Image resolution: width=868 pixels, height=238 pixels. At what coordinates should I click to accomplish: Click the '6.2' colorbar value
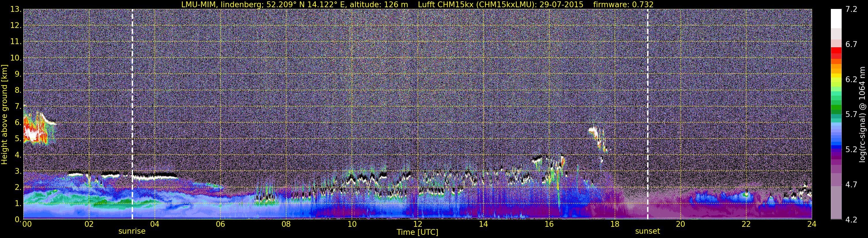point(851,80)
